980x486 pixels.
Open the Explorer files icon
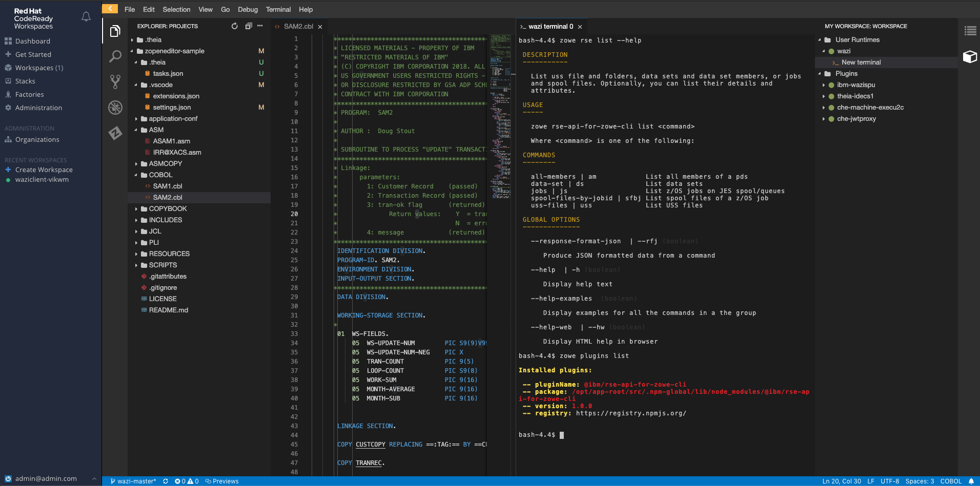pos(115,32)
